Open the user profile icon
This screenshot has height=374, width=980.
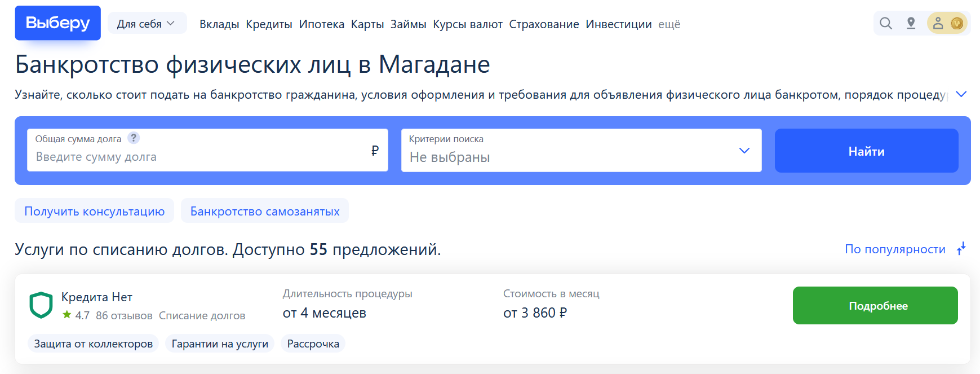938,23
